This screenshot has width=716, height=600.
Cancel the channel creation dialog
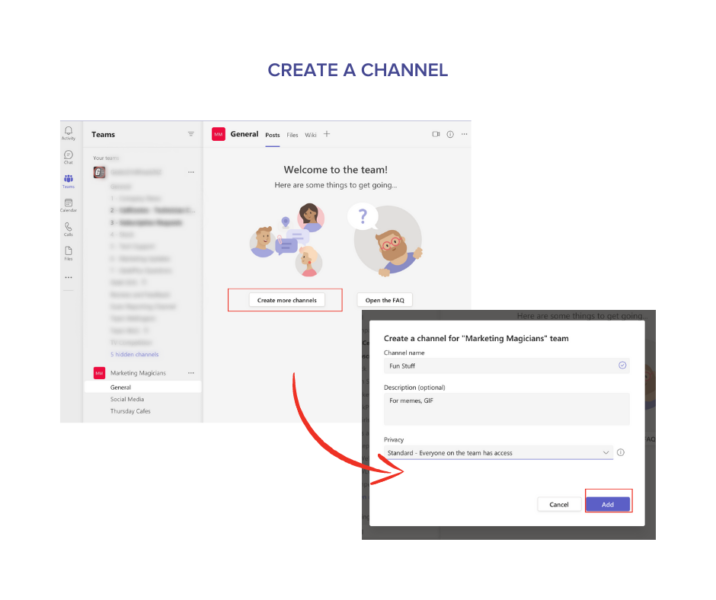click(559, 504)
